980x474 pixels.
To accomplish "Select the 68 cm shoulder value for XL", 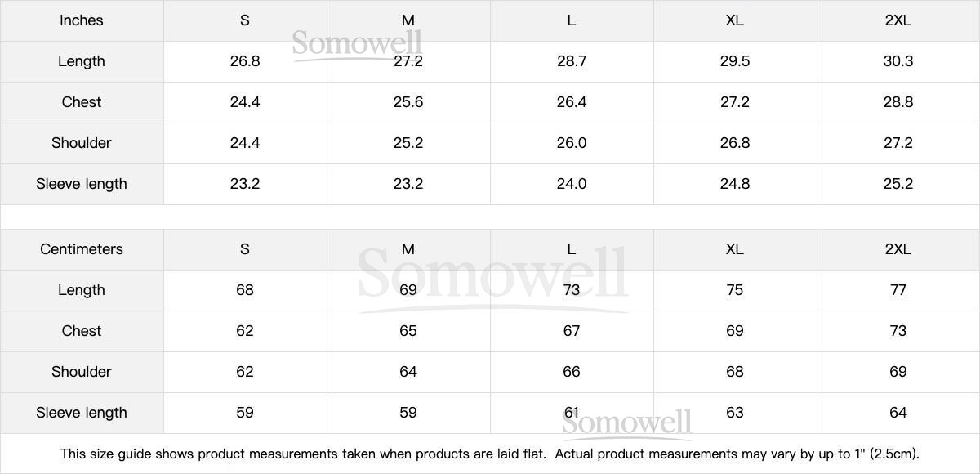I will tap(734, 372).
